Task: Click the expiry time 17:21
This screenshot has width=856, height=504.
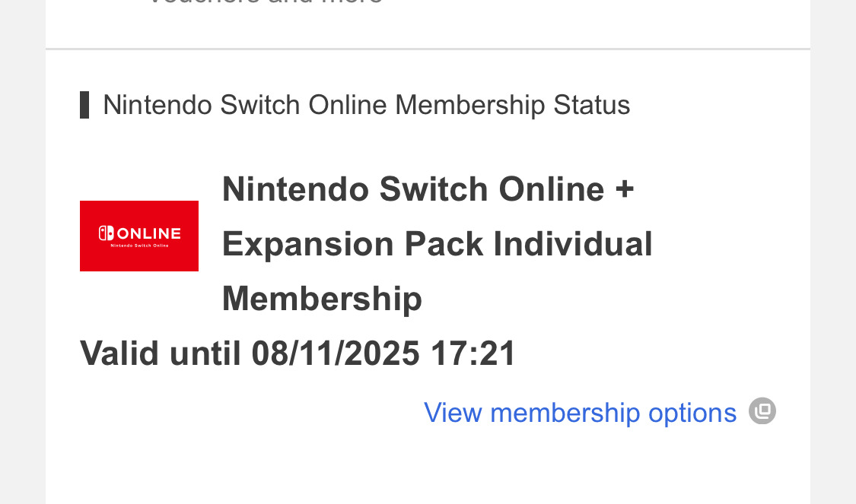Action: coord(473,353)
